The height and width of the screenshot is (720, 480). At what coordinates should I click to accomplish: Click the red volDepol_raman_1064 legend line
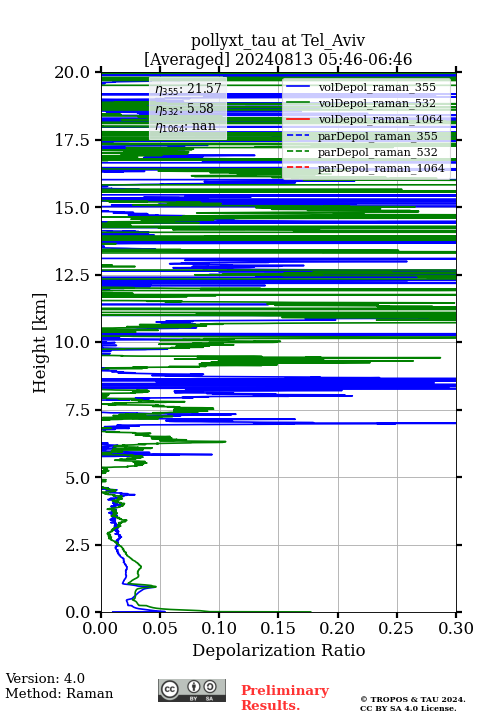[x=298, y=119]
